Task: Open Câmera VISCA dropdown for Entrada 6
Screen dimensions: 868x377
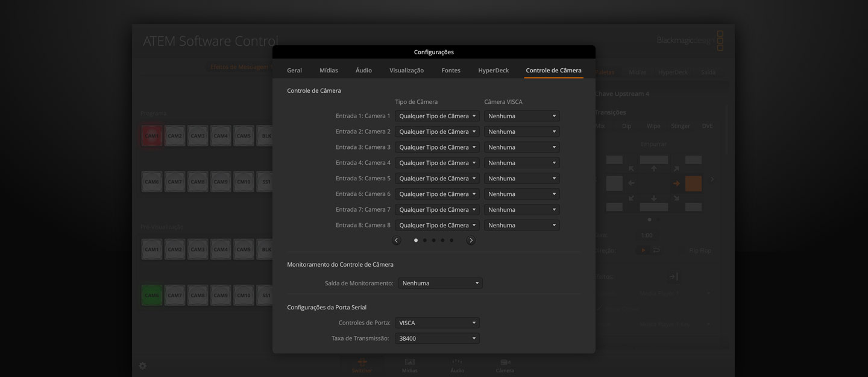Action: coord(522,194)
